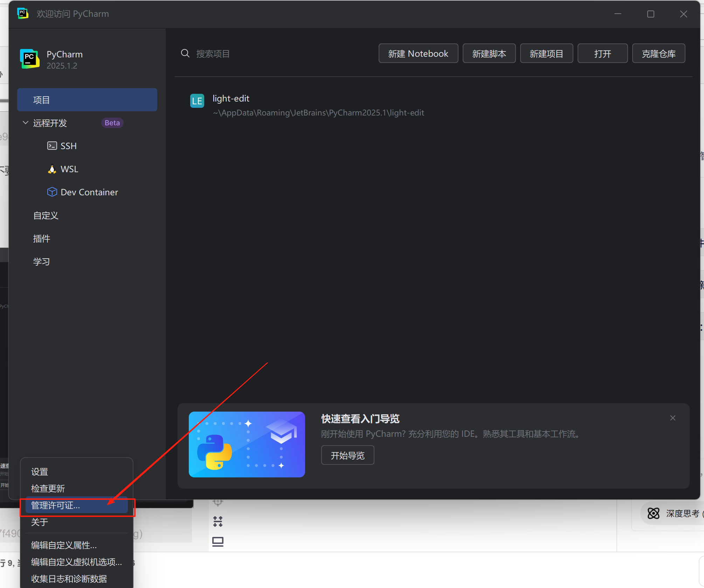Click the SSH terminal icon
Screen dimensions: 704x588
[x=52, y=146]
